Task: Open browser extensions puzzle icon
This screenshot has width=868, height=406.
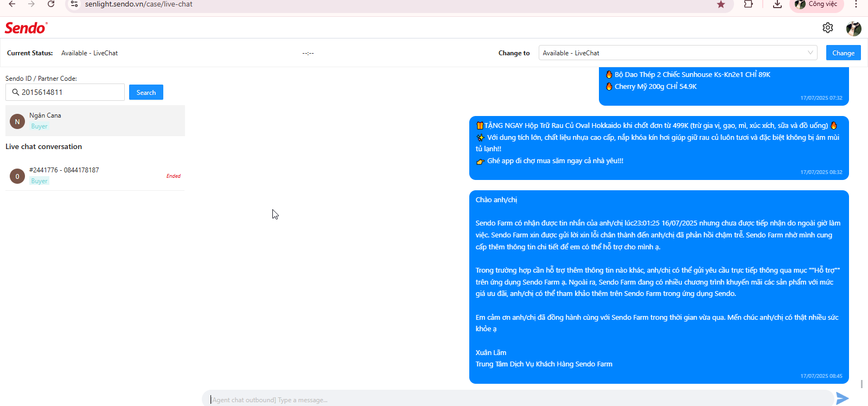Action: click(x=749, y=4)
